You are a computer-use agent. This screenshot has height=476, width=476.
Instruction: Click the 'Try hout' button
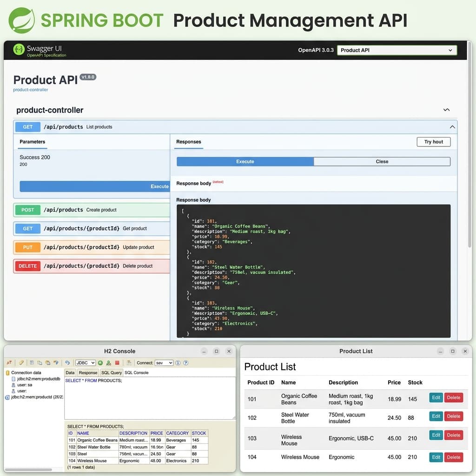click(434, 142)
